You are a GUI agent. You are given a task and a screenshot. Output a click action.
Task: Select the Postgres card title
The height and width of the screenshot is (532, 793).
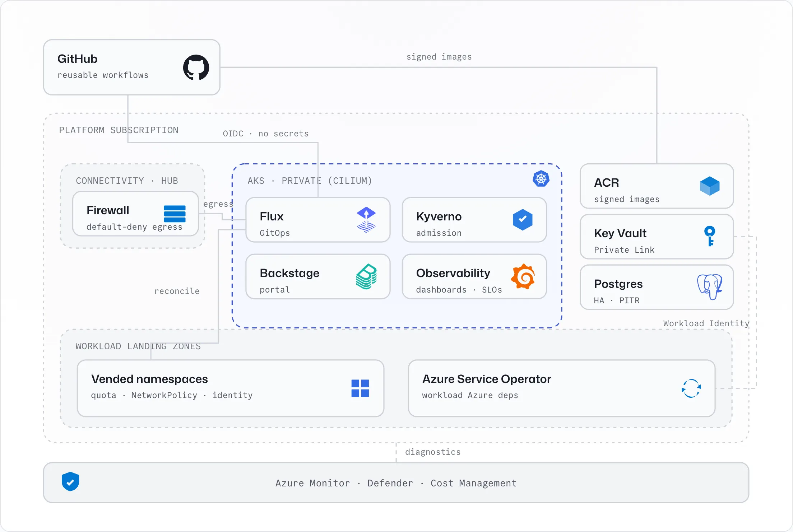[618, 284]
